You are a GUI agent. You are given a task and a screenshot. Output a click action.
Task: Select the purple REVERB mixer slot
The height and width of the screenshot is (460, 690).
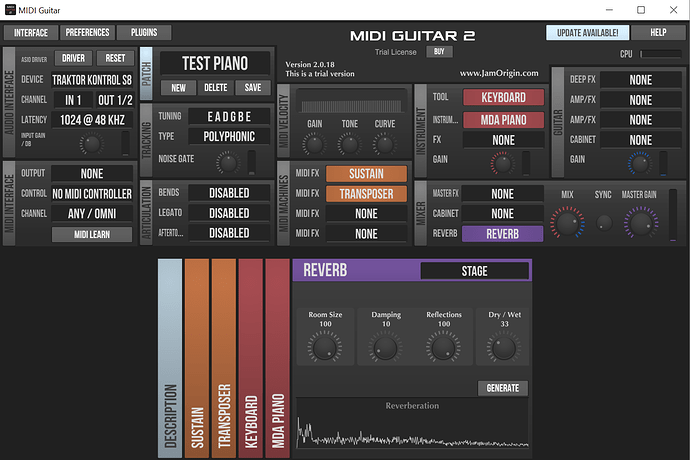click(503, 234)
